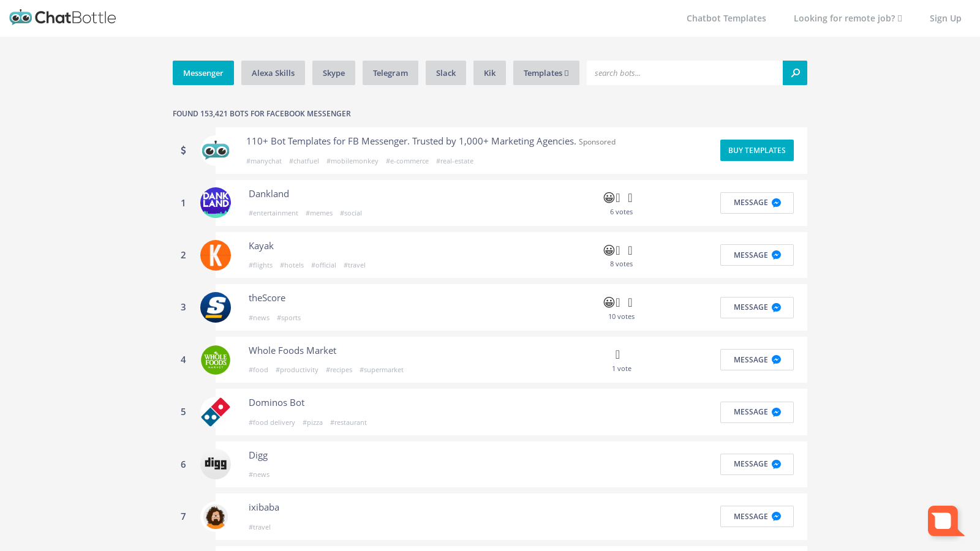
Task: Message the Kayak bot
Action: point(757,255)
